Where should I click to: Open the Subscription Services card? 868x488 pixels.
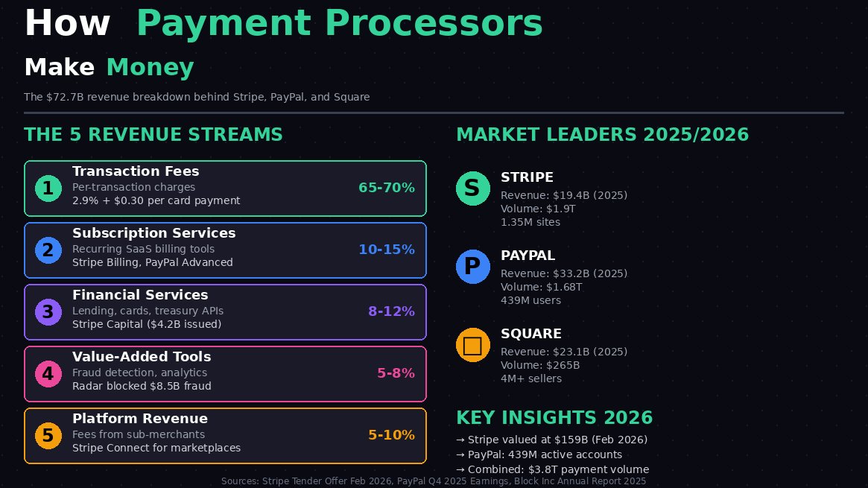click(x=225, y=250)
